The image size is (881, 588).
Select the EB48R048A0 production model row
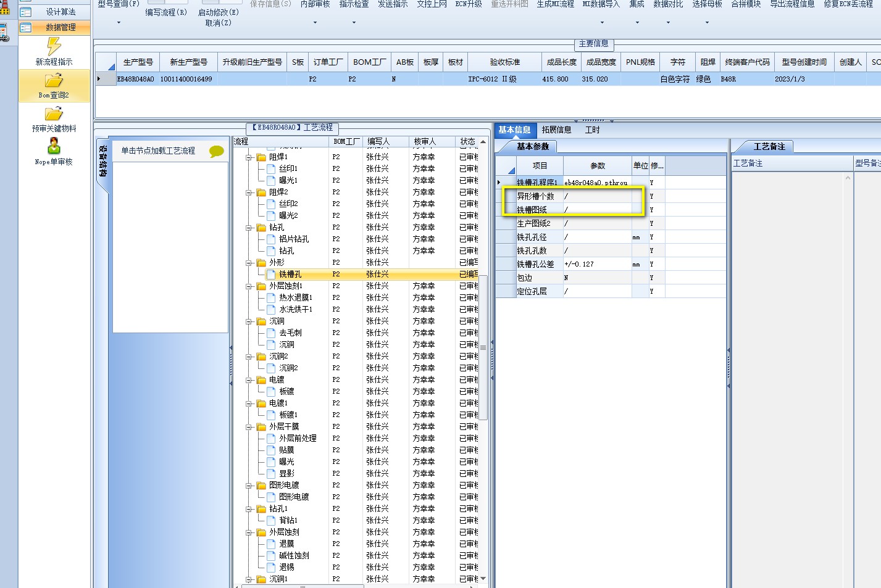[x=488, y=79]
